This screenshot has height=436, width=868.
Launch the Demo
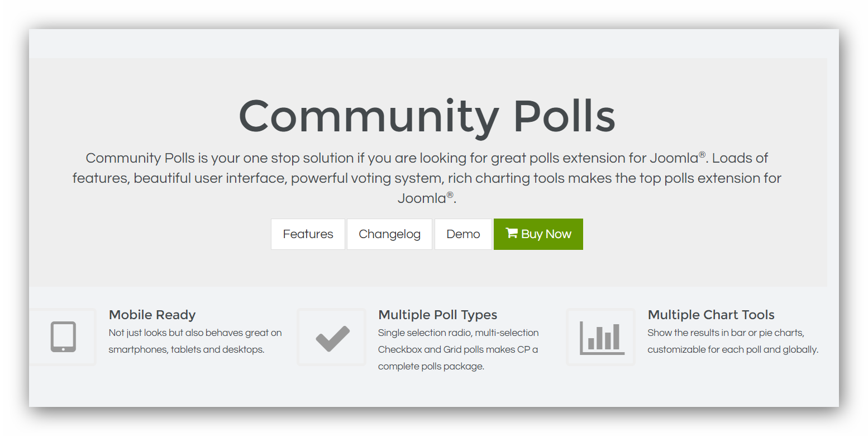(463, 234)
